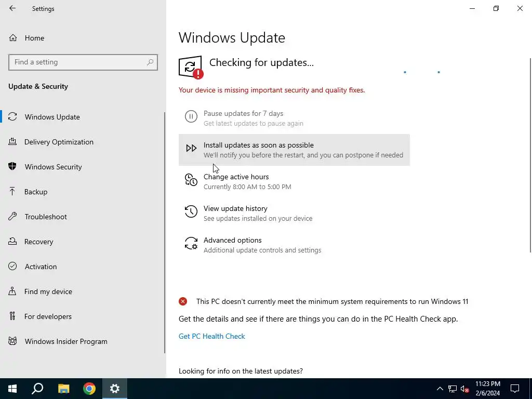Click the update status icon with red alert
The width and height of the screenshot is (532, 399).
[x=191, y=67]
